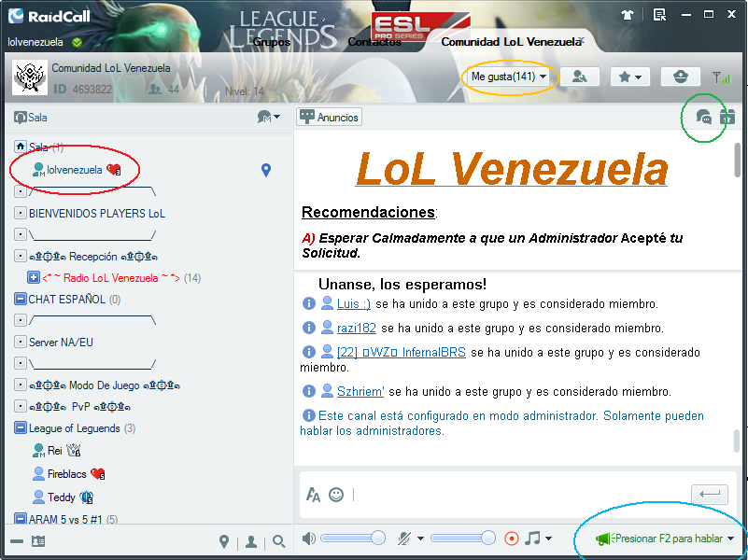Select the PvP channel

click(79, 407)
